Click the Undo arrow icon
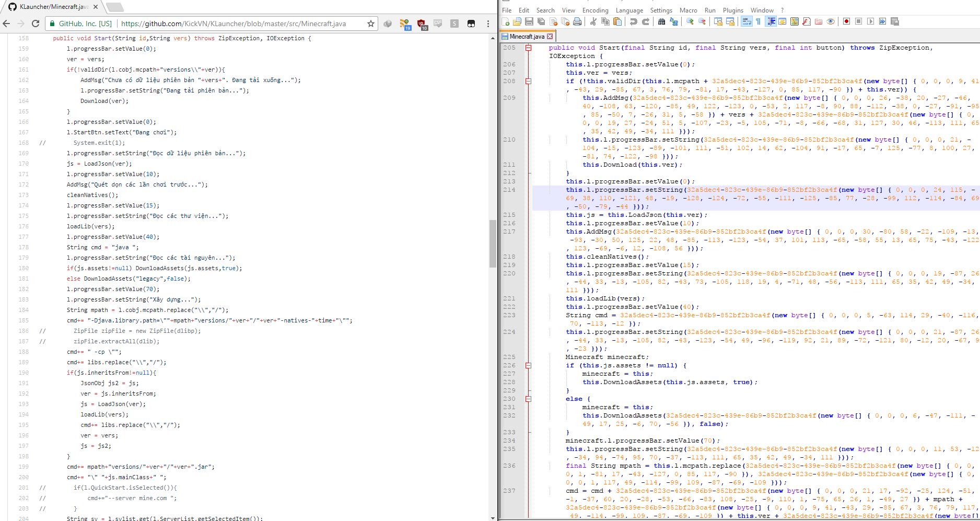Viewport: 980px width, 521px height. click(x=633, y=21)
